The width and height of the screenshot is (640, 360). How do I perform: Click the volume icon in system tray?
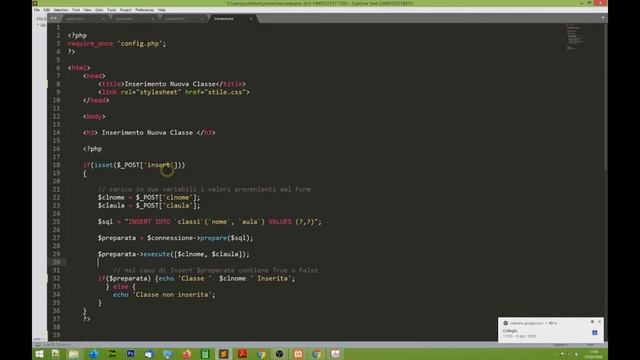[576, 354]
